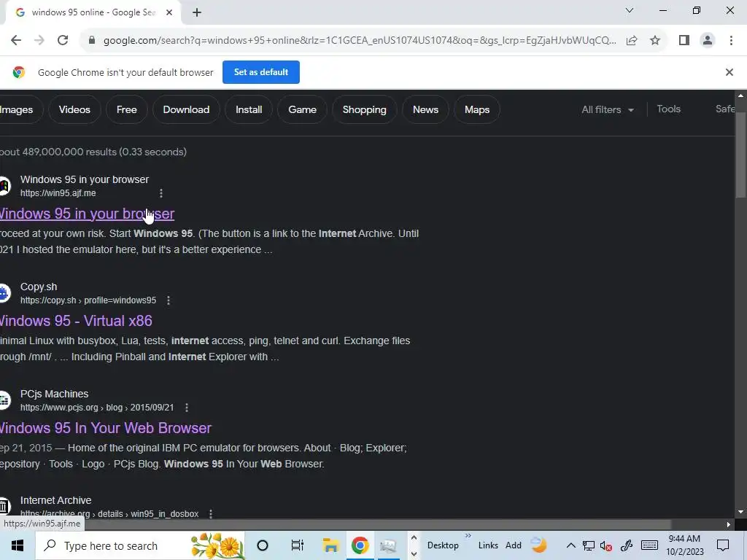
Task: Open Cortana circle icon on taskbar
Action: [263, 545]
